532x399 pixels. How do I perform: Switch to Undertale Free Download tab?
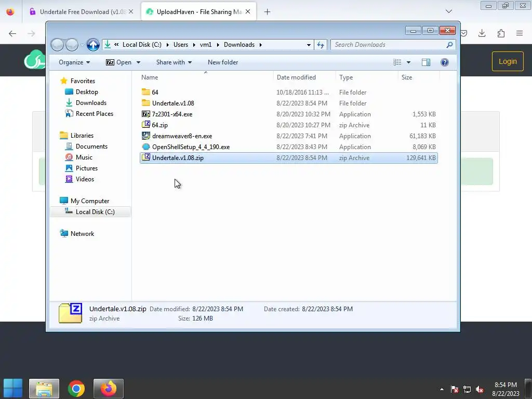[82, 11]
